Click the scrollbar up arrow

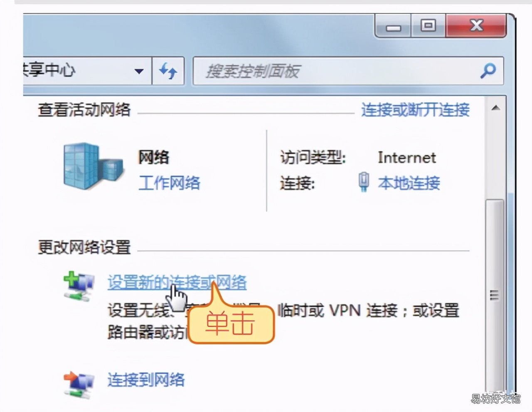click(x=495, y=108)
